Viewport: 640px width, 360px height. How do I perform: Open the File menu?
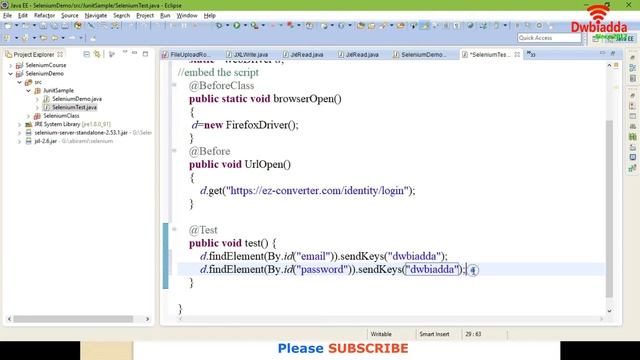pos(7,16)
